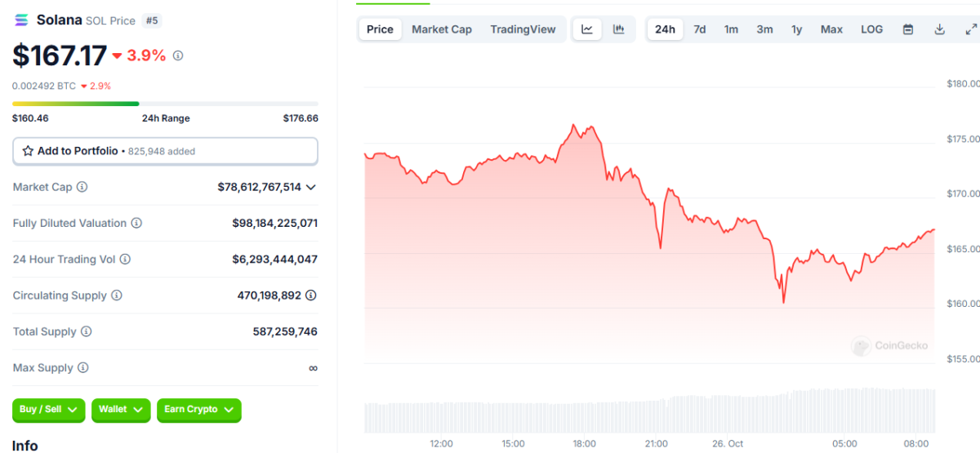Switch to candlestick chart icon

click(619, 29)
